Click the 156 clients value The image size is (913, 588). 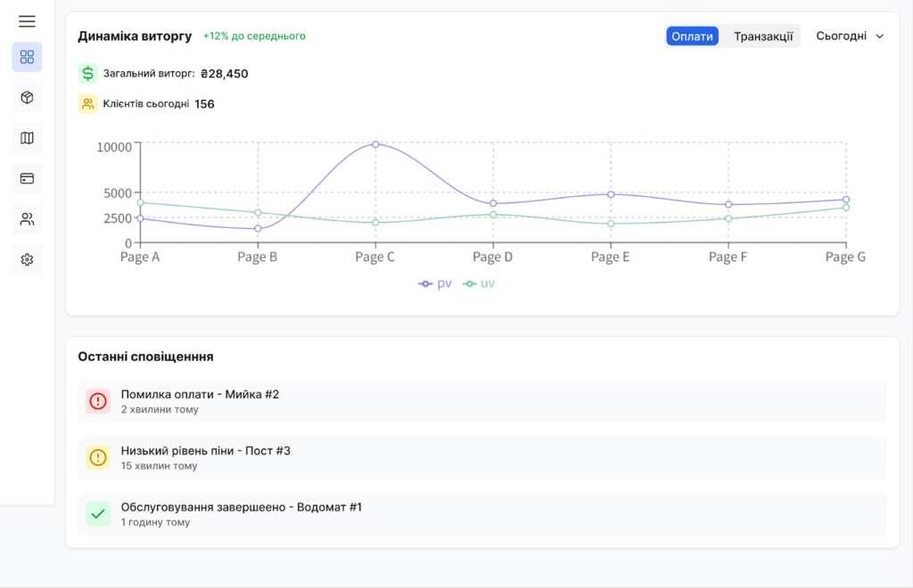coord(204,104)
